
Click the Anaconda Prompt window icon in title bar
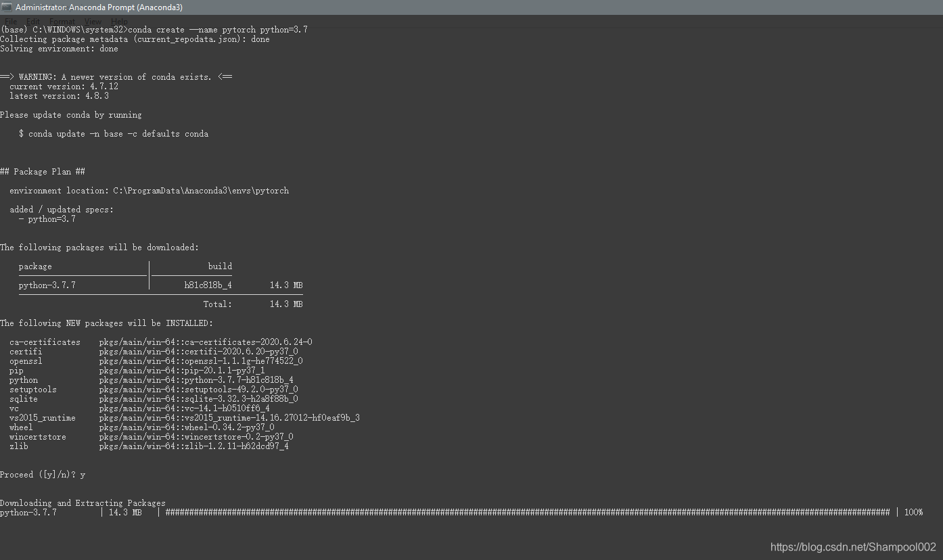(x=7, y=7)
